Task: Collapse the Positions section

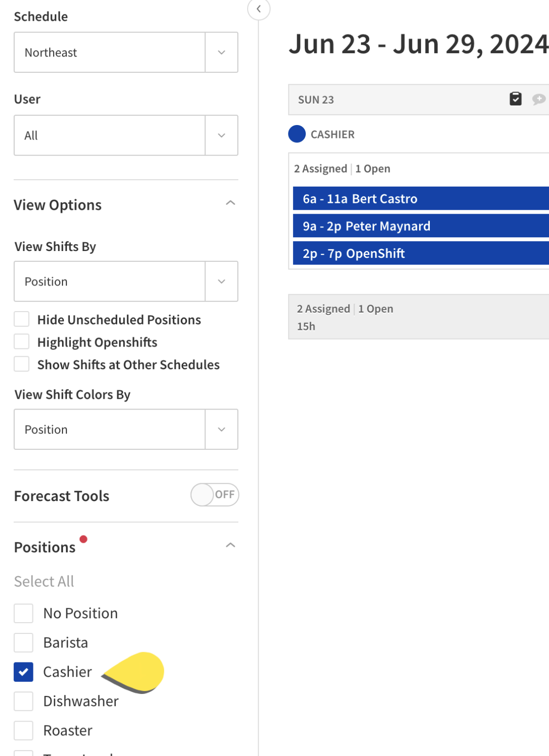Action: pyautogui.click(x=231, y=545)
